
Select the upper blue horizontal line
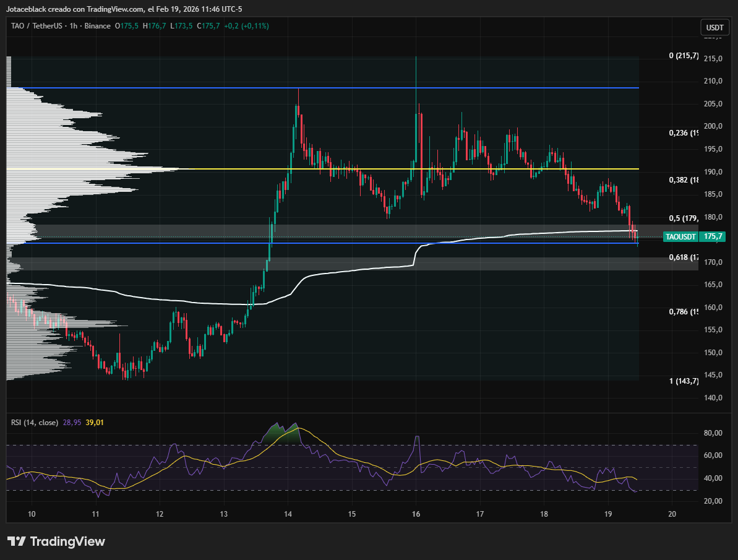371,88
